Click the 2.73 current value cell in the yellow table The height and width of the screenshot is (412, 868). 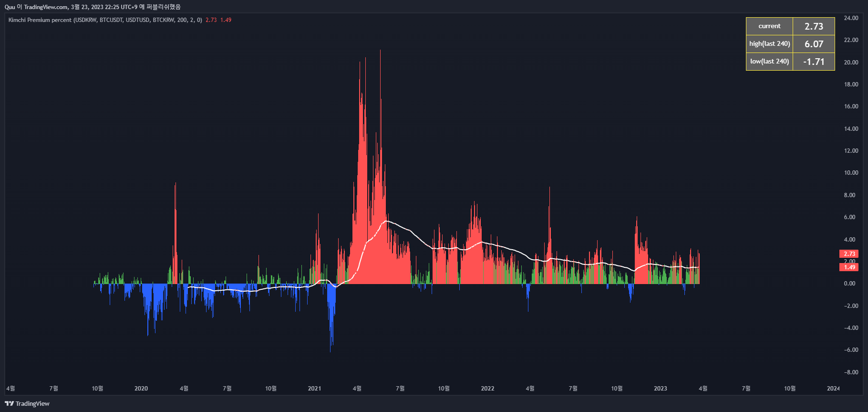pos(814,26)
